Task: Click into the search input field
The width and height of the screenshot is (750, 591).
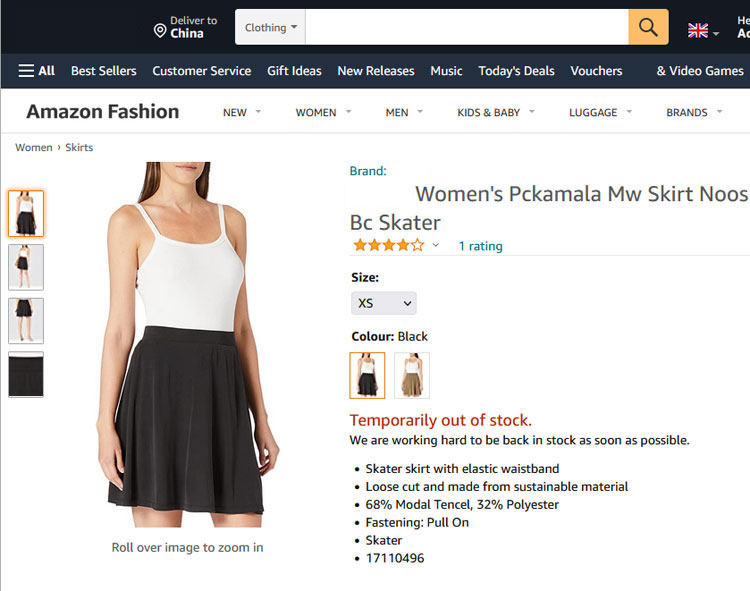Action: pyautogui.click(x=466, y=27)
